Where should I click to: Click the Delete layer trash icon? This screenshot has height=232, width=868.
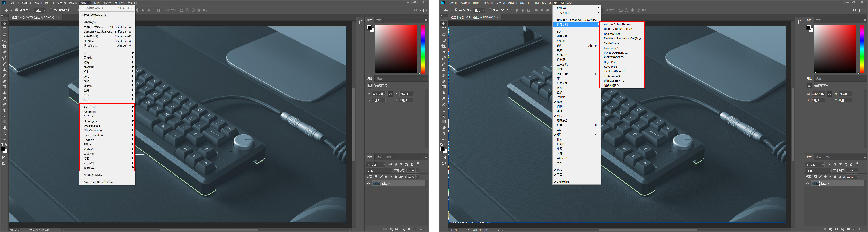[x=421, y=229]
